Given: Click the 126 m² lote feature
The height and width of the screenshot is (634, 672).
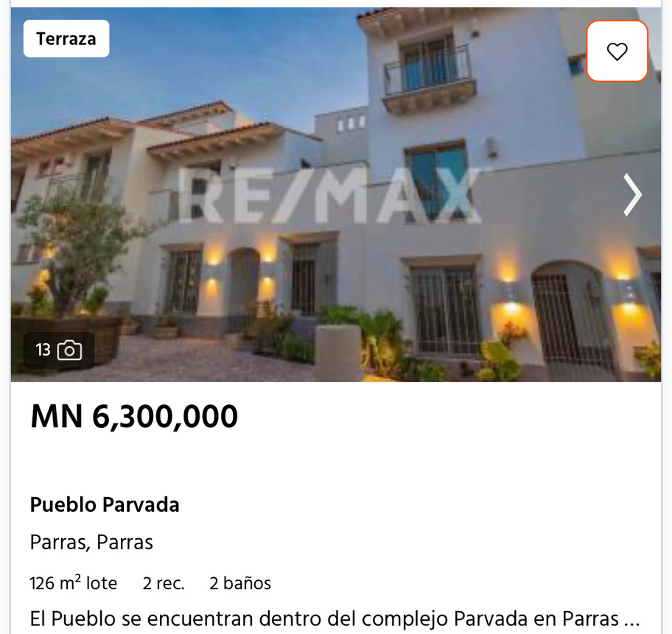Looking at the screenshot, I should click(73, 583).
